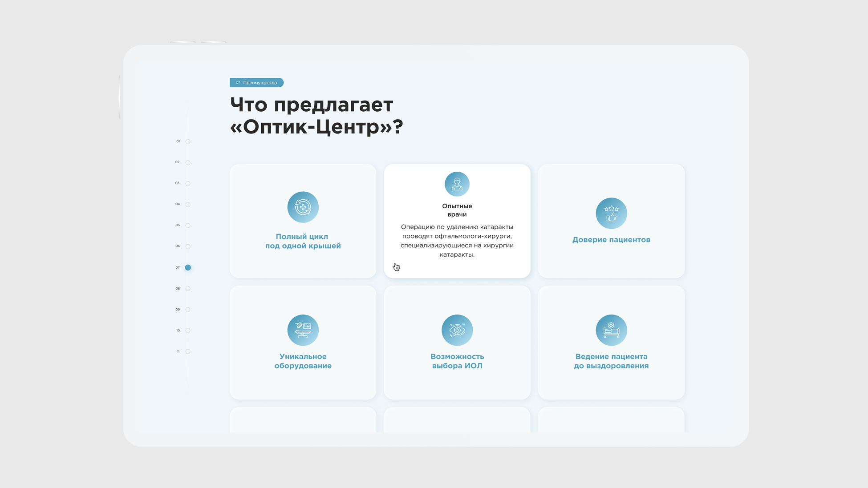Open "Доверие пациентов" card title
The width and height of the screenshot is (868, 488).
click(611, 240)
